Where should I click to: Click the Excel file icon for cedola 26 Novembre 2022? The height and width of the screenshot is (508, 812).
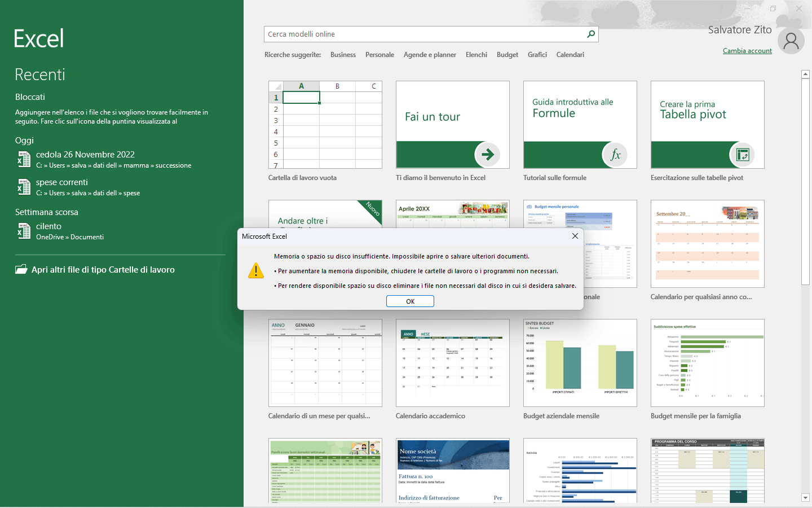(x=24, y=160)
